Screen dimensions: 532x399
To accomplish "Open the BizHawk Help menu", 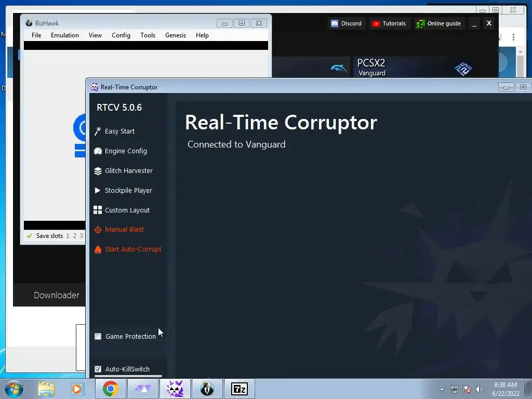I will coord(202,35).
